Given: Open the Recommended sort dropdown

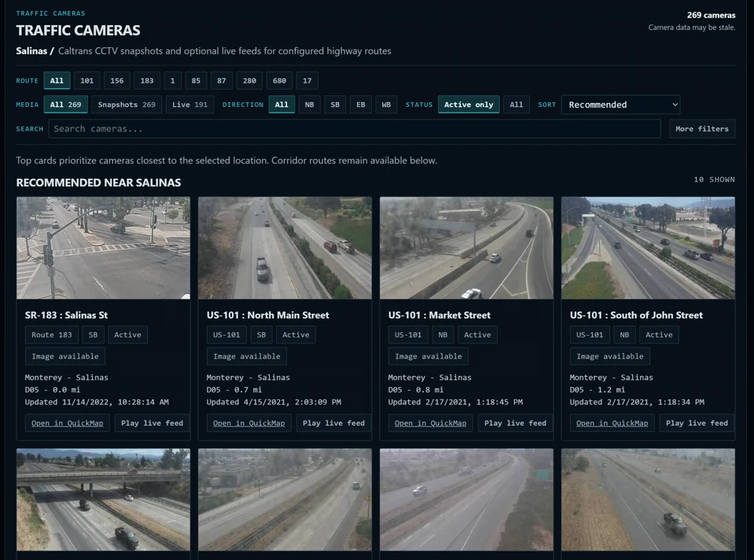Looking at the screenshot, I should point(621,105).
